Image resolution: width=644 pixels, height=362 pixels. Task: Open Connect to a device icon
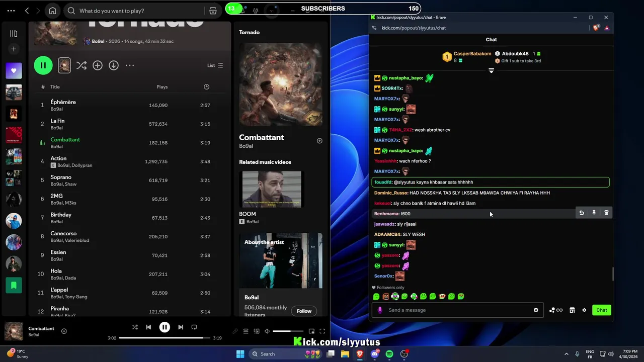[257, 331]
